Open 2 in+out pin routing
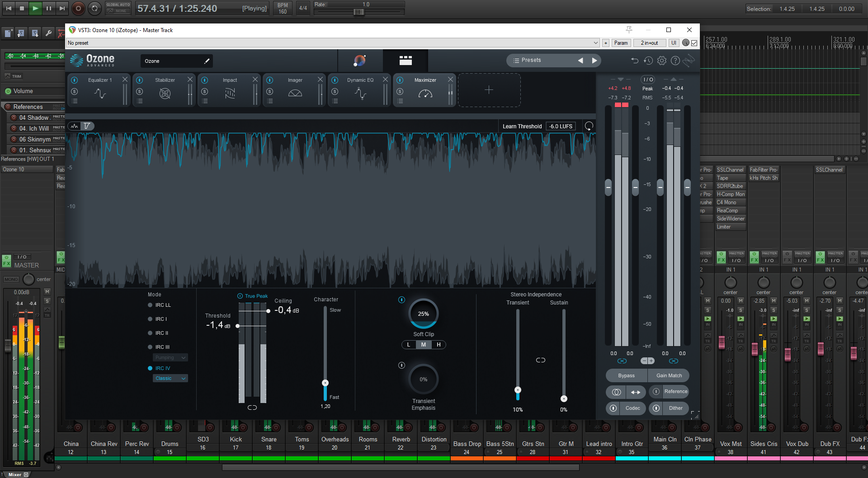 point(649,43)
